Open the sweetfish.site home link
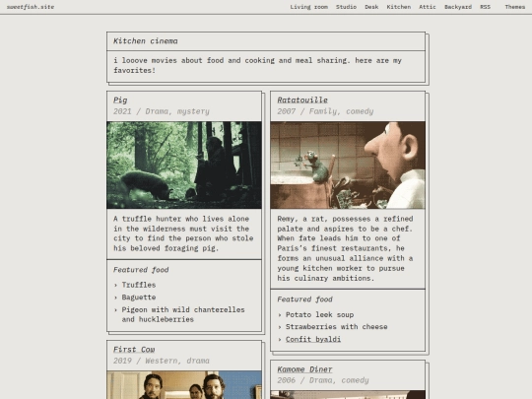Viewport: 532px width, 399px height. [31, 7]
